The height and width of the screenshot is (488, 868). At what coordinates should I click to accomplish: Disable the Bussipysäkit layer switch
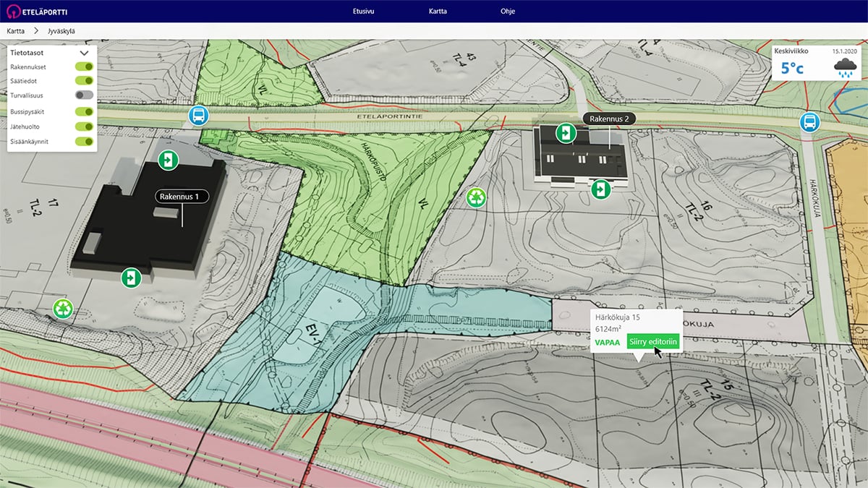[84, 112]
